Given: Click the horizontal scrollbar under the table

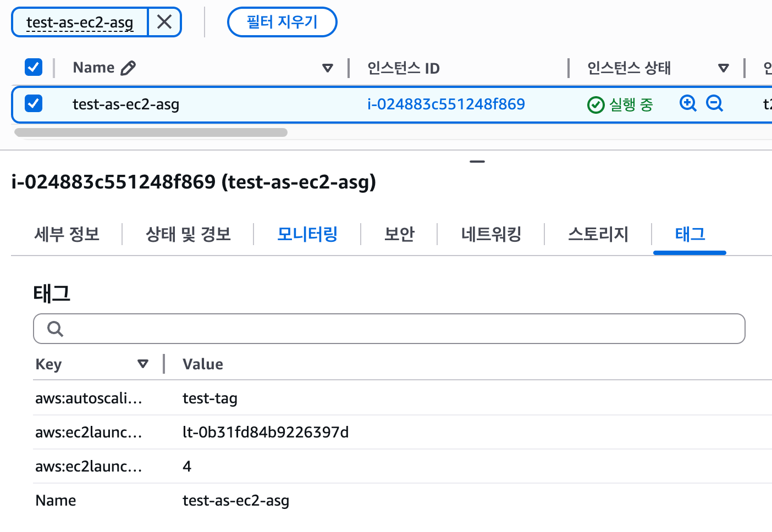Looking at the screenshot, I should pos(151,132).
